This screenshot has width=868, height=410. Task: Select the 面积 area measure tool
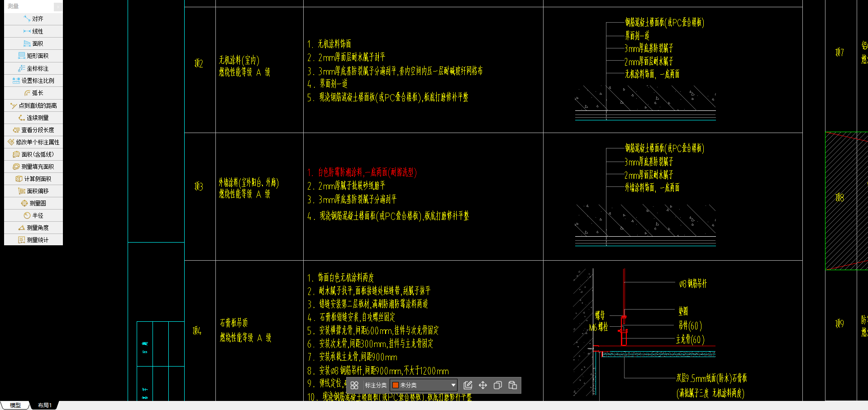point(33,43)
